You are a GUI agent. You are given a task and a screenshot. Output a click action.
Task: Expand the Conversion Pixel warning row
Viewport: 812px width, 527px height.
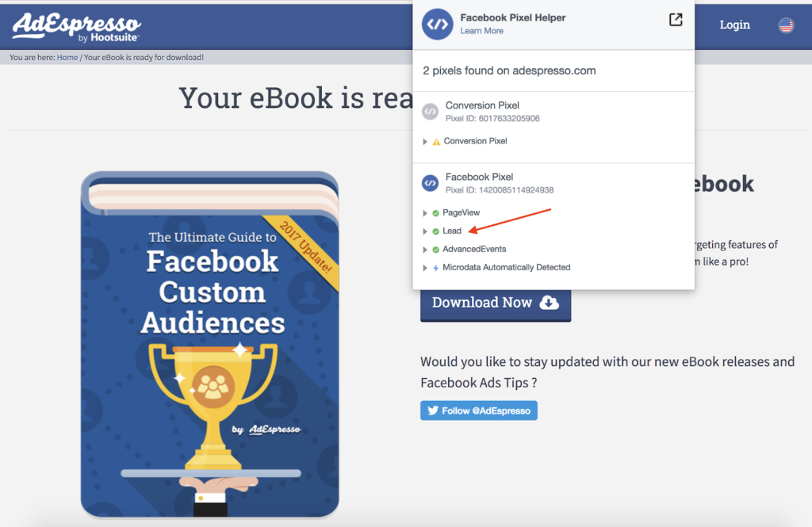click(x=425, y=141)
